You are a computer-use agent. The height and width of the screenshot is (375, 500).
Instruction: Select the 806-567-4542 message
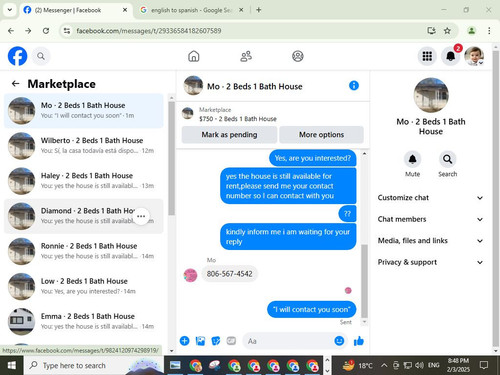[x=229, y=274]
